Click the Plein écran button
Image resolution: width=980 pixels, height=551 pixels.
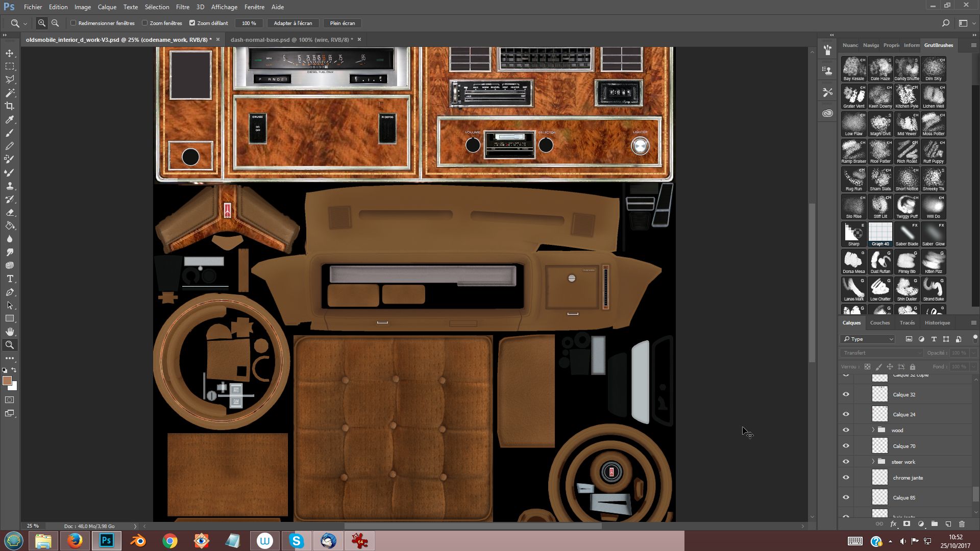[342, 23]
